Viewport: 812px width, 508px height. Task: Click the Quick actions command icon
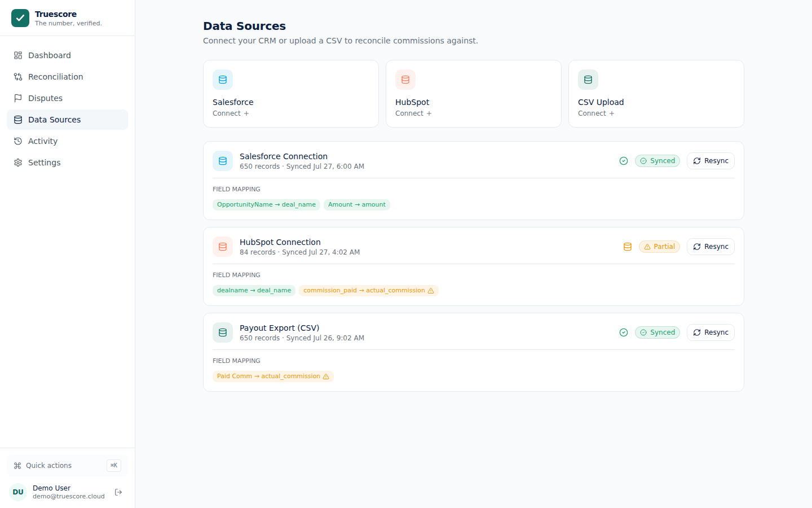pyautogui.click(x=17, y=466)
